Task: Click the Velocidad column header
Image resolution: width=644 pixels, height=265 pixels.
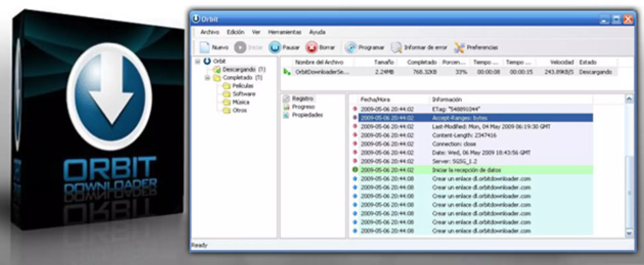Action: 562,62
